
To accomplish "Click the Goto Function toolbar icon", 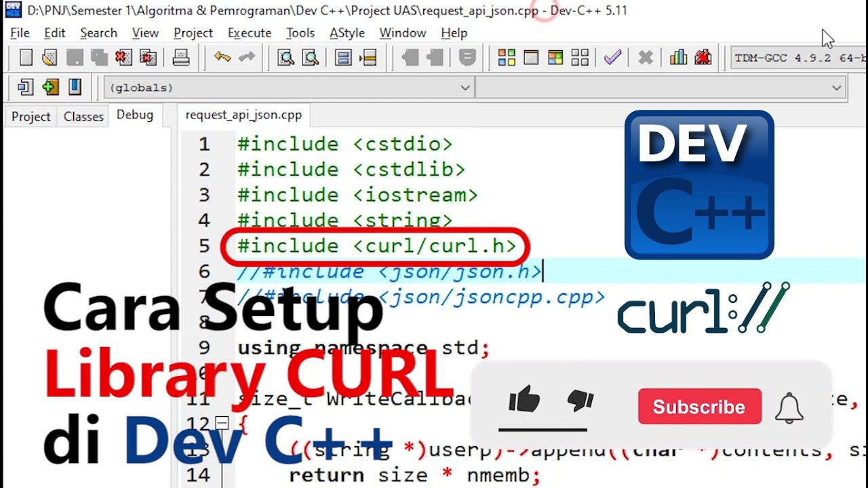I will point(343,58).
